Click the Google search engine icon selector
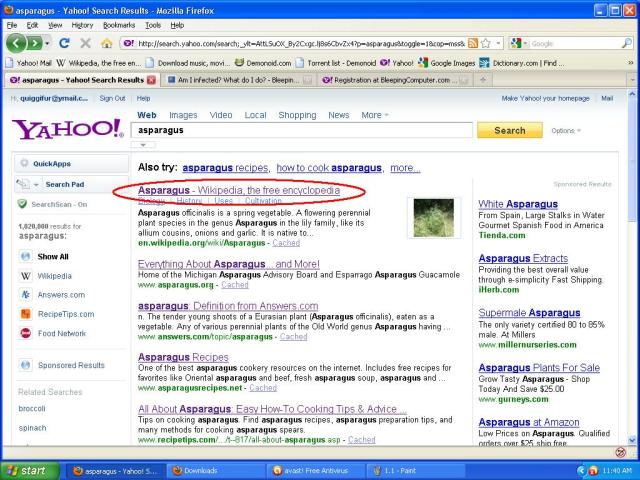 click(519, 43)
